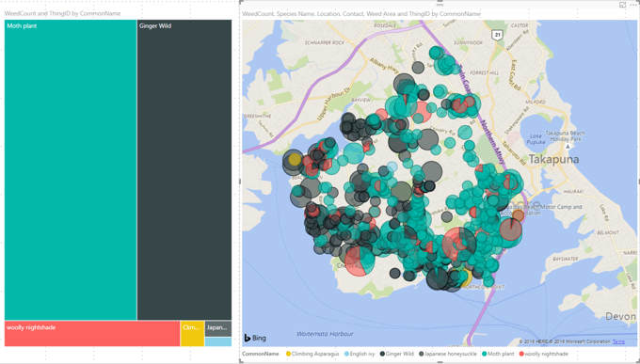Click the Climbing Asparagus legend swatch

pos(289,354)
